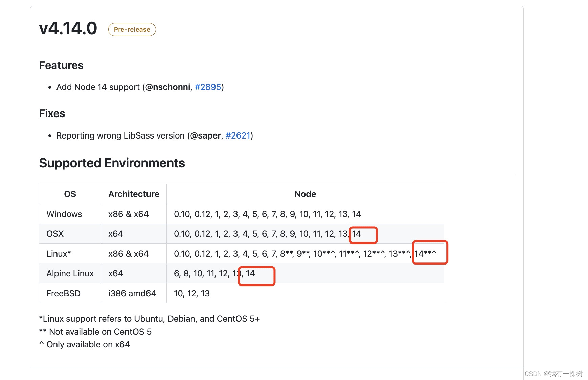Click the '*Linux support refers to Ubuntu' footnote
The height and width of the screenshot is (380, 588).
150,319
